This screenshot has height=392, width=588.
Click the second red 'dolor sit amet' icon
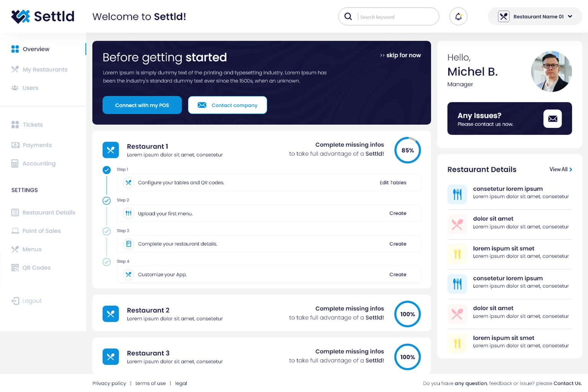click(x=457, y=314)
